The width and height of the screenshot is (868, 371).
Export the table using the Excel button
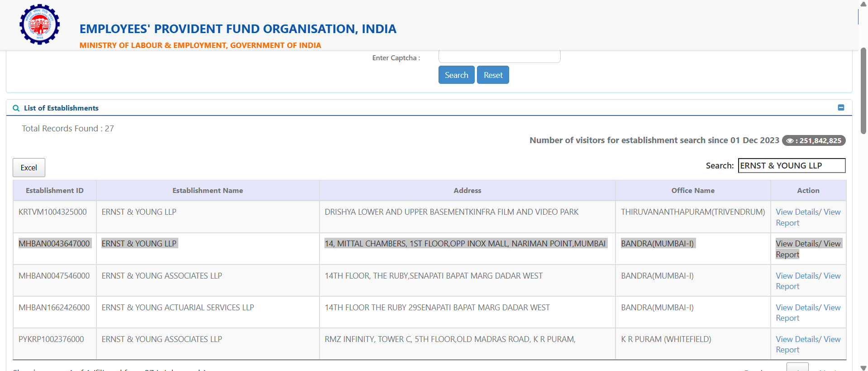pos(29,168)
